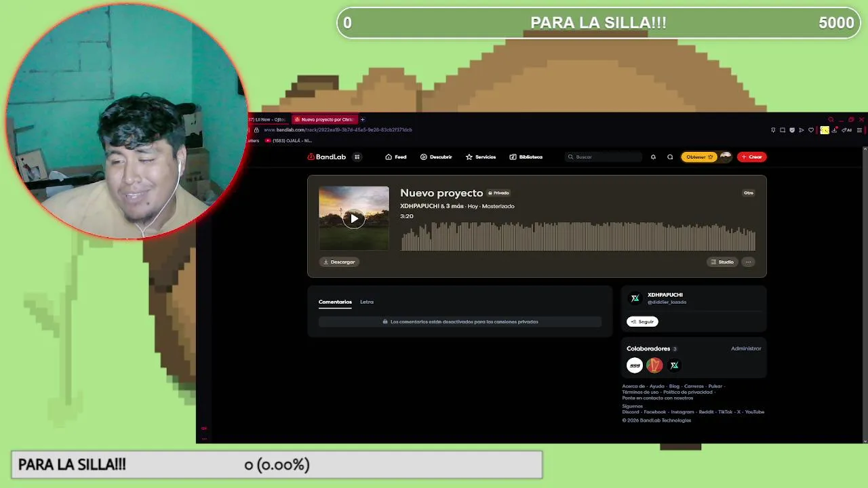Open the OJALÁ YouTube bookmark
868x488 pixels.
[288, 140]
